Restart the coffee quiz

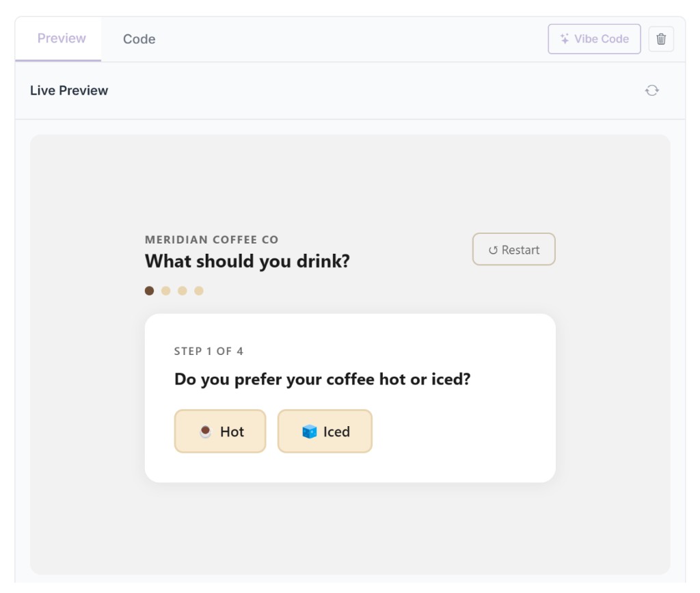pyautogui.click(x=514, y=250)
